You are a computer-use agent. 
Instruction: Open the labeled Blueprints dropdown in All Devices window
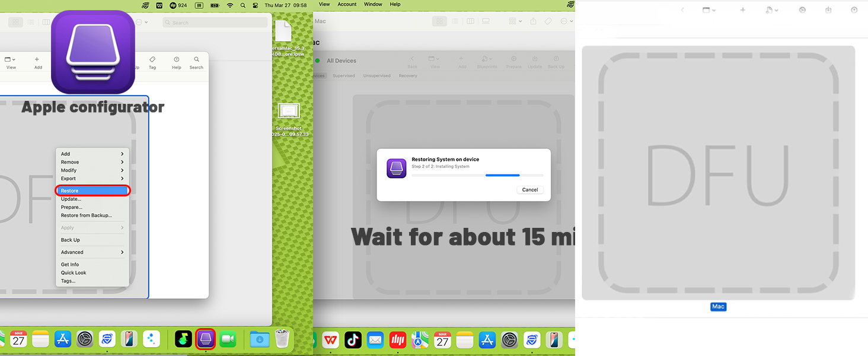point(487,62)
